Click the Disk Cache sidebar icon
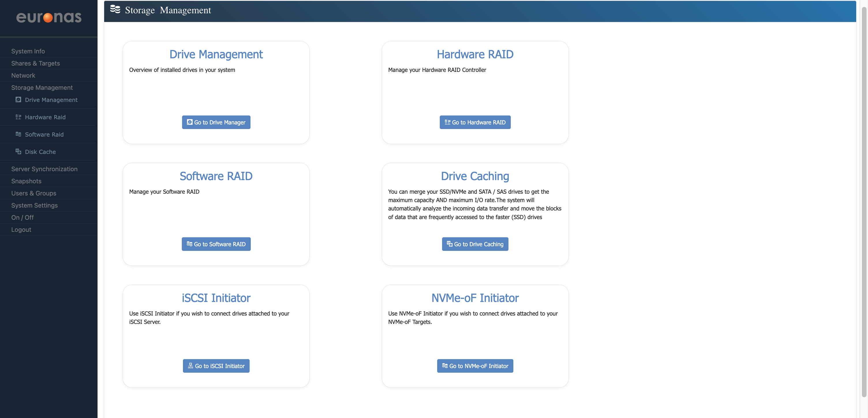868x418 pixels. tap(18, 151)
